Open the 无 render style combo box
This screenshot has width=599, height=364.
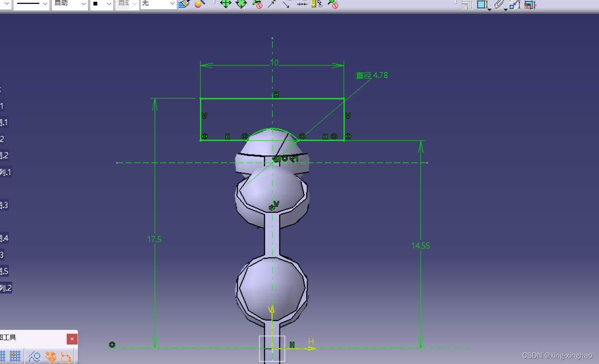point(158,4)
